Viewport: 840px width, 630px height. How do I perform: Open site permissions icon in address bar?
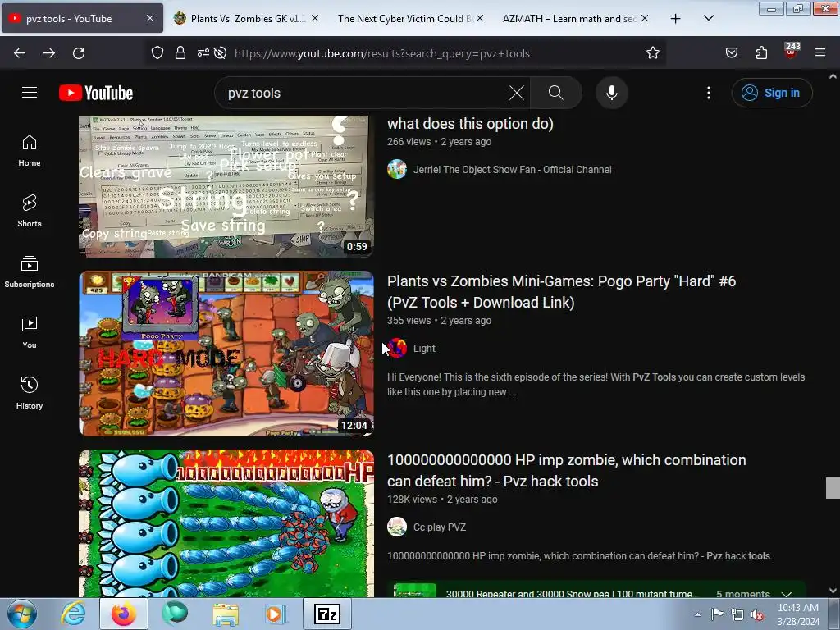[203, 53]
